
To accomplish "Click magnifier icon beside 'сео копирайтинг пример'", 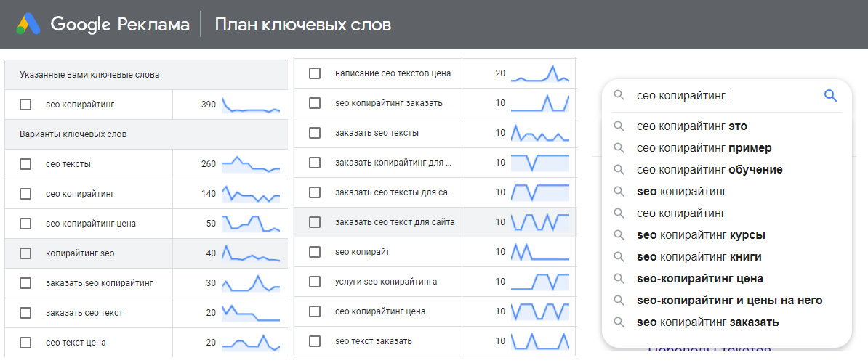I will [619, 148].
